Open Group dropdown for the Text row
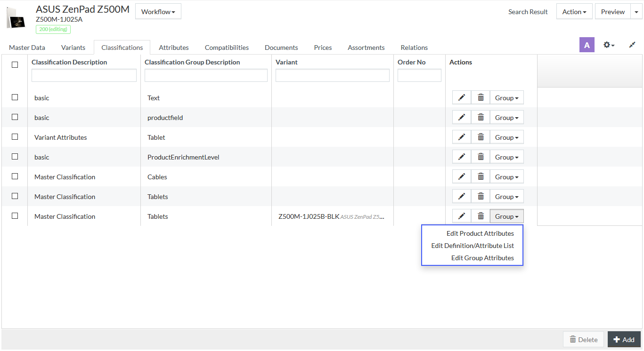This screenshot has width=644, height=351. click(507, 98)
